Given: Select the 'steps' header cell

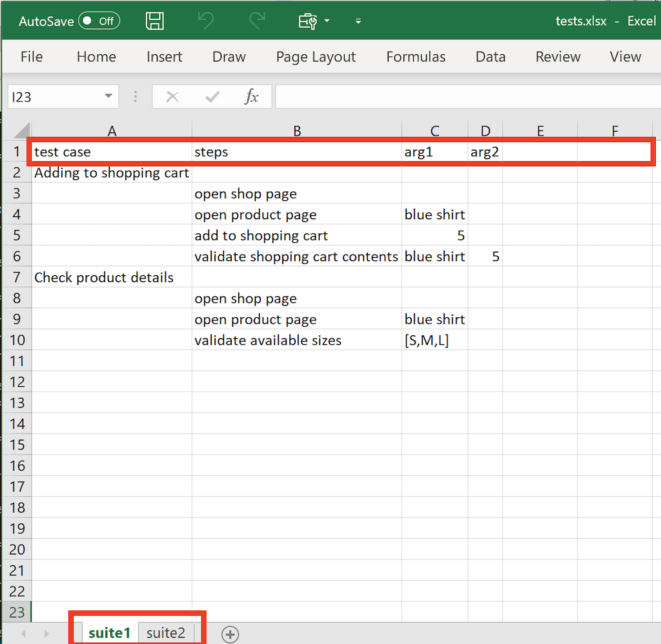Looking at the screenshot, I should [x=297, y=151].
